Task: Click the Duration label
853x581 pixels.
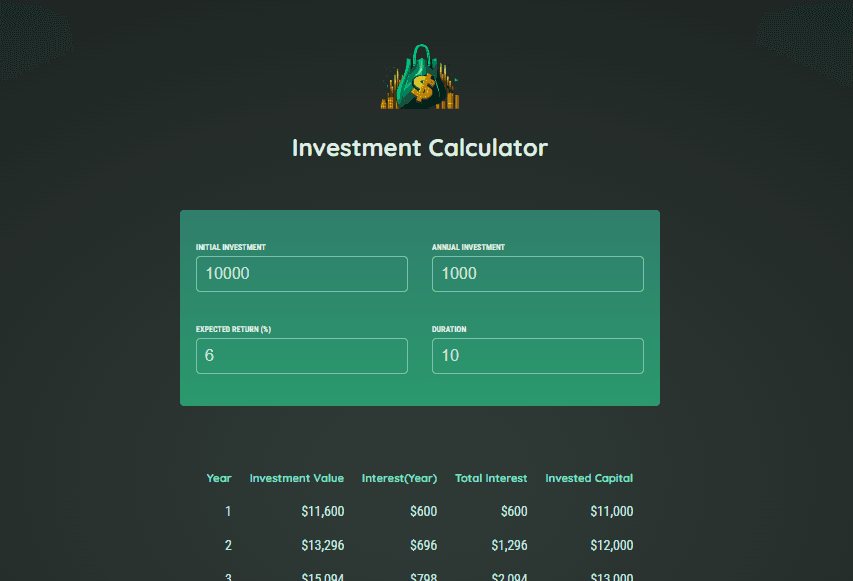Action: (449, 329)
